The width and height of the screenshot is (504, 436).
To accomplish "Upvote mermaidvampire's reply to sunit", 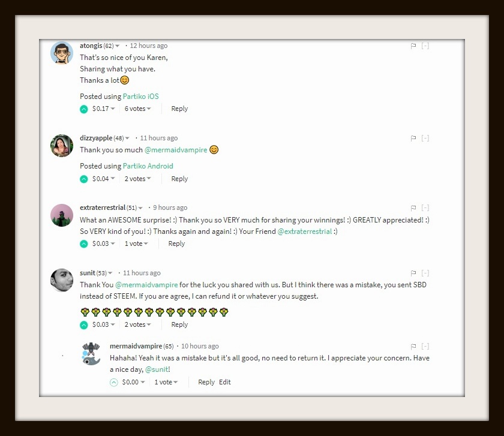I will pos(114,383).
